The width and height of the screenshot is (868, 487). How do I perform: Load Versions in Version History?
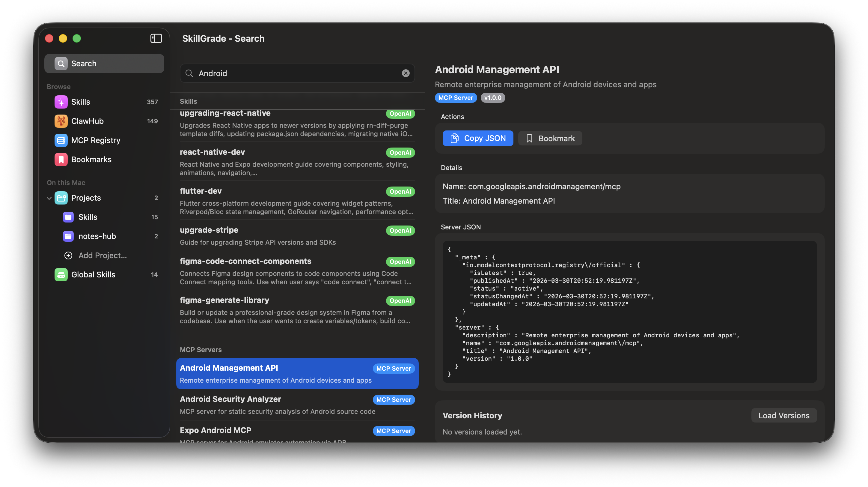point(784,416)
